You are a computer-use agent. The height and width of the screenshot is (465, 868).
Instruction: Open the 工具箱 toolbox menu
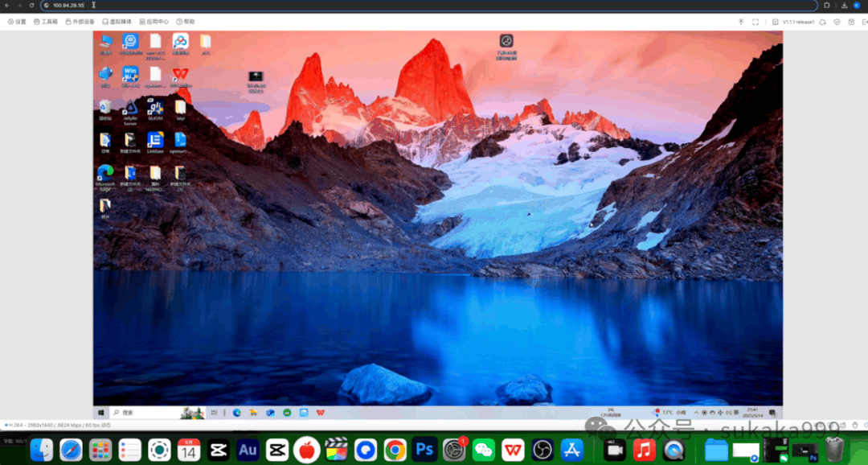[x=45, y=22]
